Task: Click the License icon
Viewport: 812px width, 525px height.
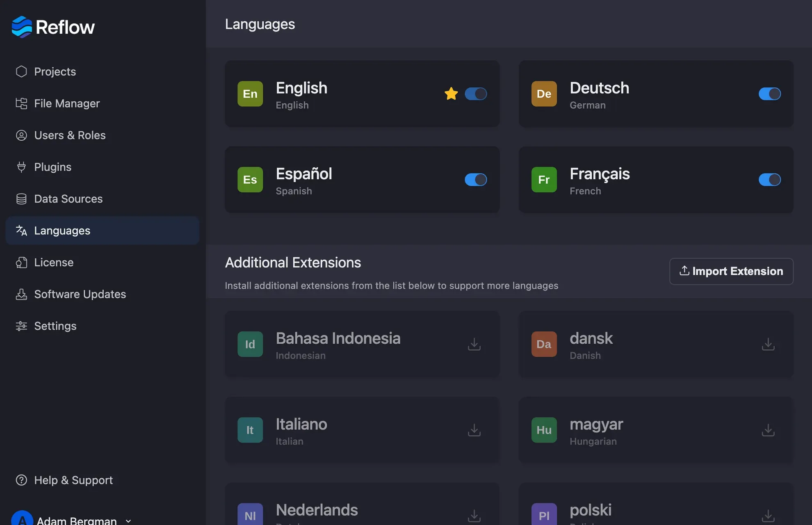Action: [21, 262]
